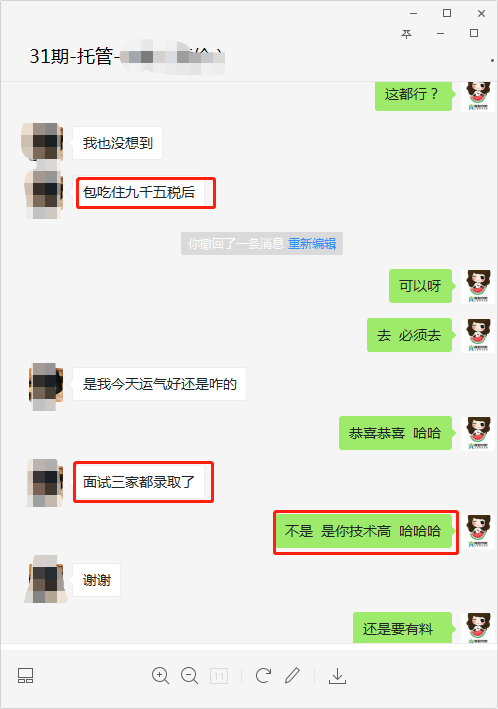Screen dimensions: 498x709
Task: Click the 是我今天运气好还是咋的 message
Action: pos(159,384)
